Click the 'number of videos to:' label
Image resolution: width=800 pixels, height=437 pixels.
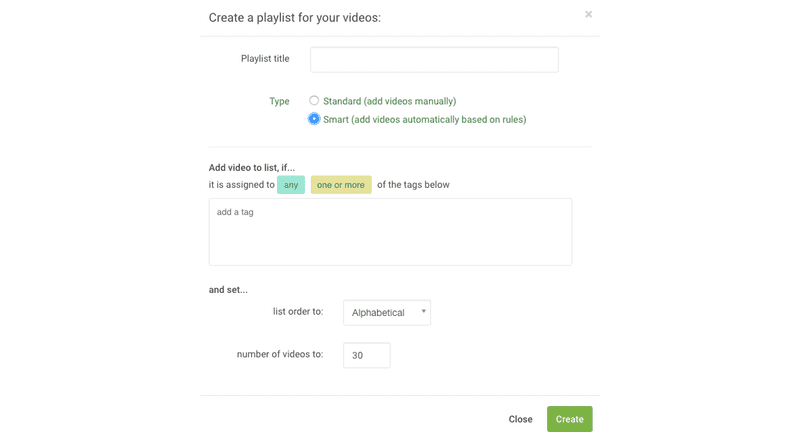[280, 354]
